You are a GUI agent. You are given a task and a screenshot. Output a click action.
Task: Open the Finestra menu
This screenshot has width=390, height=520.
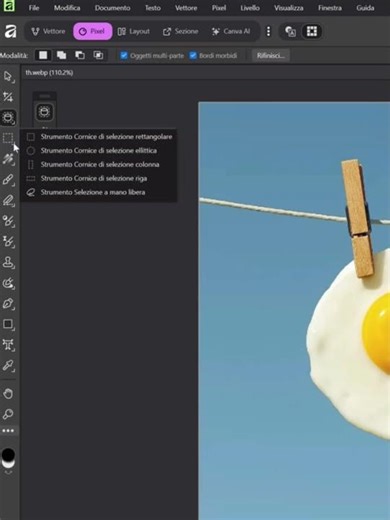click(330, 8)
